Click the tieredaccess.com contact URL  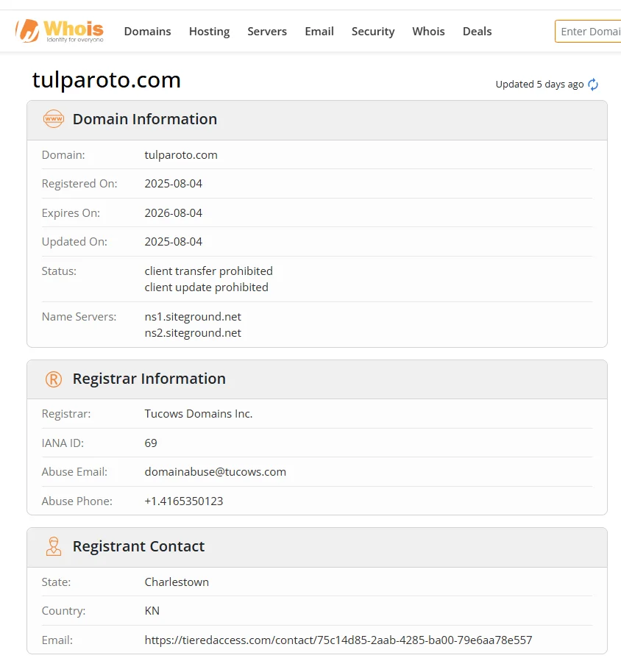click(338, 640)
